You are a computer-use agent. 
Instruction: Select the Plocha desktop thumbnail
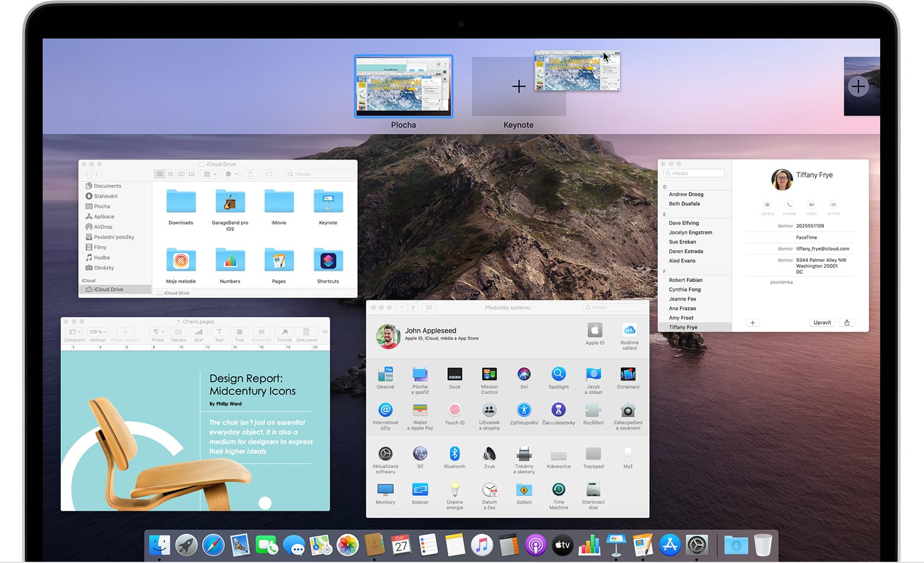tap(403, 87)
